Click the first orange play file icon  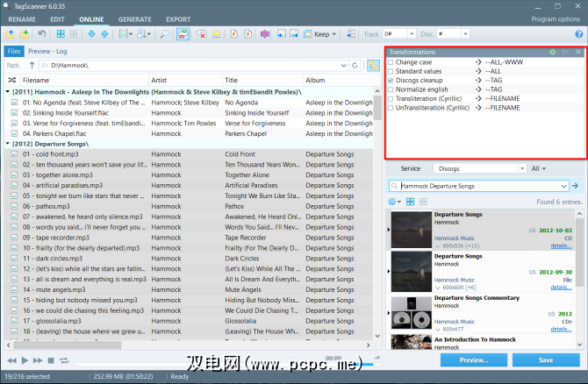click(234, 34)
